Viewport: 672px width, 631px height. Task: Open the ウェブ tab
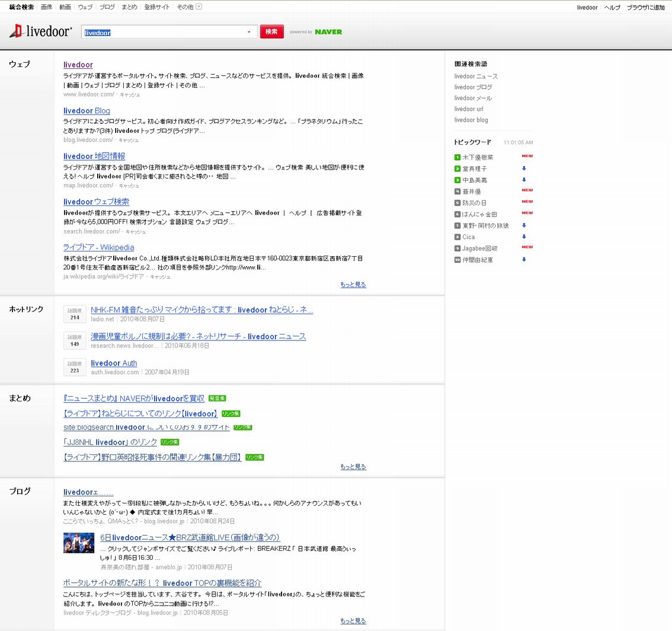pyautogui.click(x=85, y=7)
